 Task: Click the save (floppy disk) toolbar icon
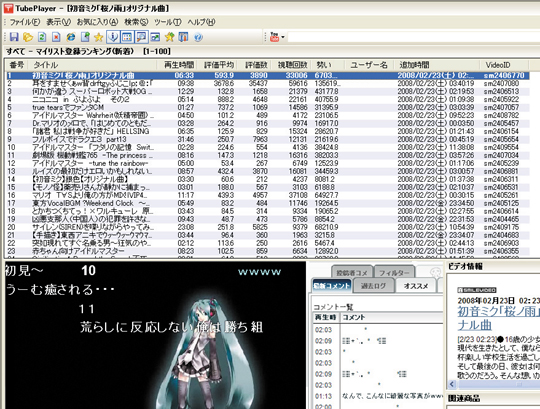14,37
